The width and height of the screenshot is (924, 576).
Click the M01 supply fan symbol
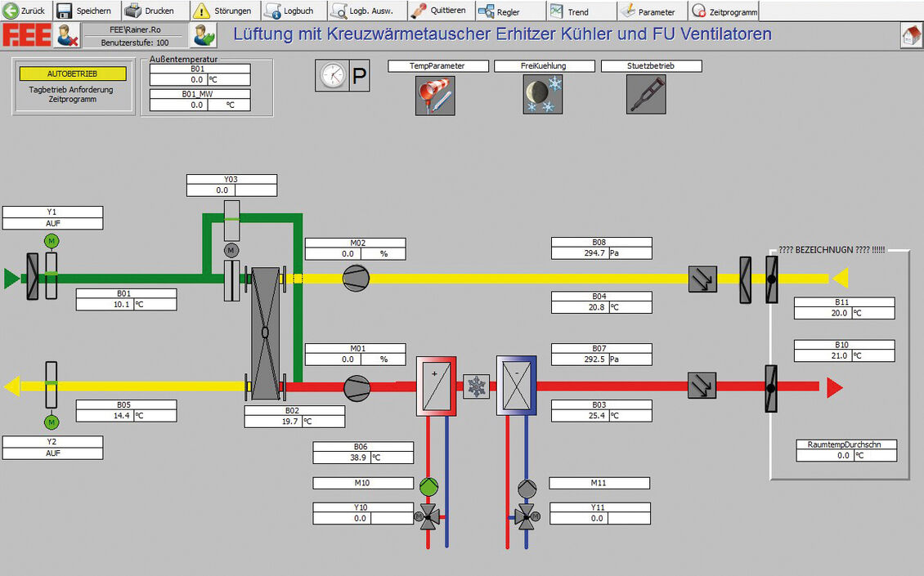(x=357, y=388)
